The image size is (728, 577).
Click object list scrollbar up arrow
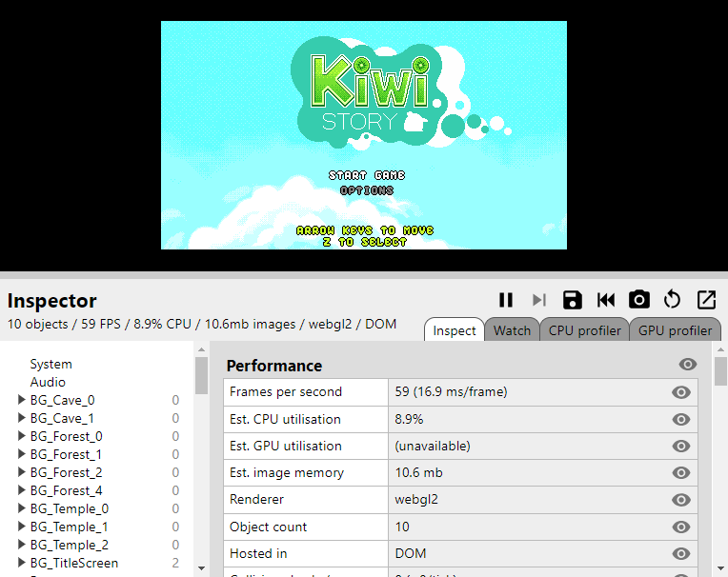point(201,349)
